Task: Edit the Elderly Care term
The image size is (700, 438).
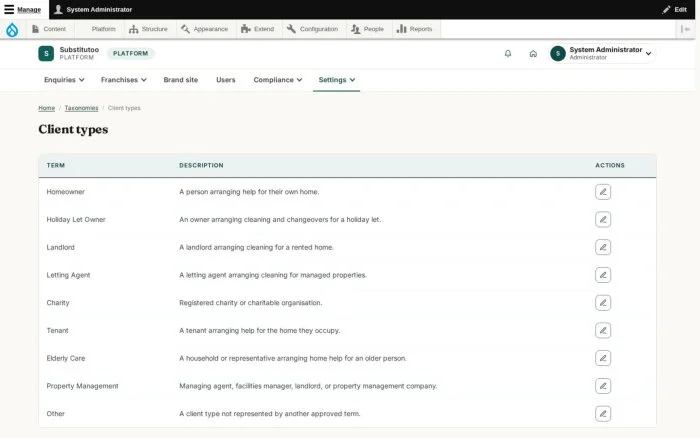Action: coord(603,358)
